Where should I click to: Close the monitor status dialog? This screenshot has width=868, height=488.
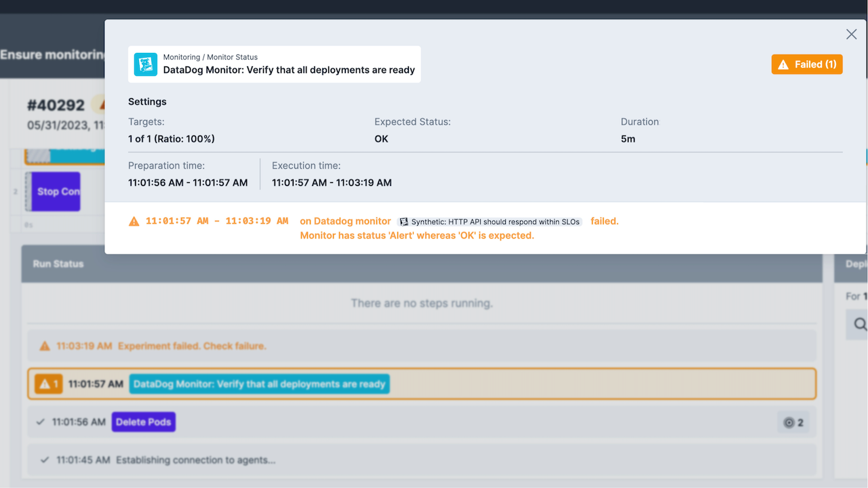851,35
